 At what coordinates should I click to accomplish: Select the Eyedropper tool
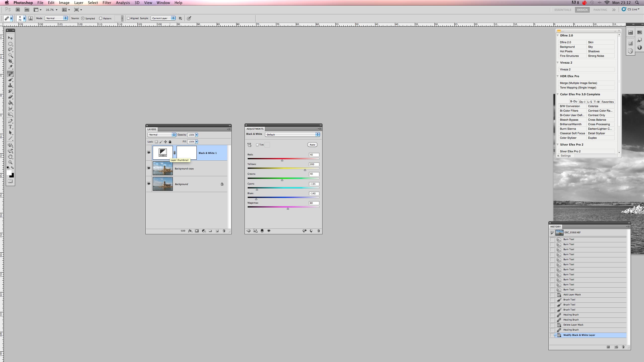pos(10,67)
